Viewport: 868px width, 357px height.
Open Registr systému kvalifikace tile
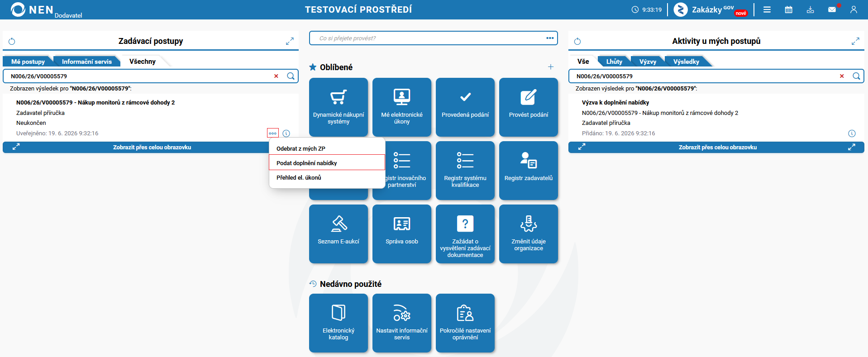tap(465, 171)
